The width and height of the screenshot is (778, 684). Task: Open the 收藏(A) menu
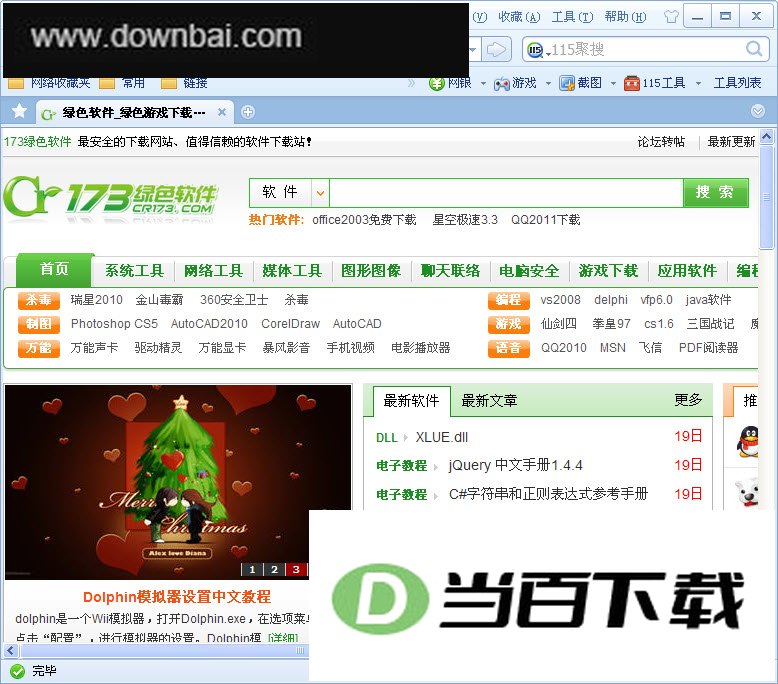coord(519,17)
